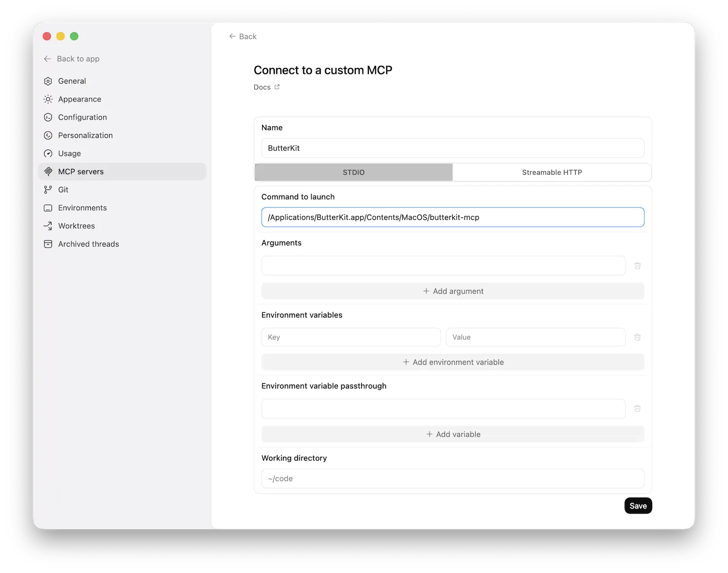Open Archived threads via its icon
The height and width of the screenshot is (573, 728).
[x=48, y=244]
